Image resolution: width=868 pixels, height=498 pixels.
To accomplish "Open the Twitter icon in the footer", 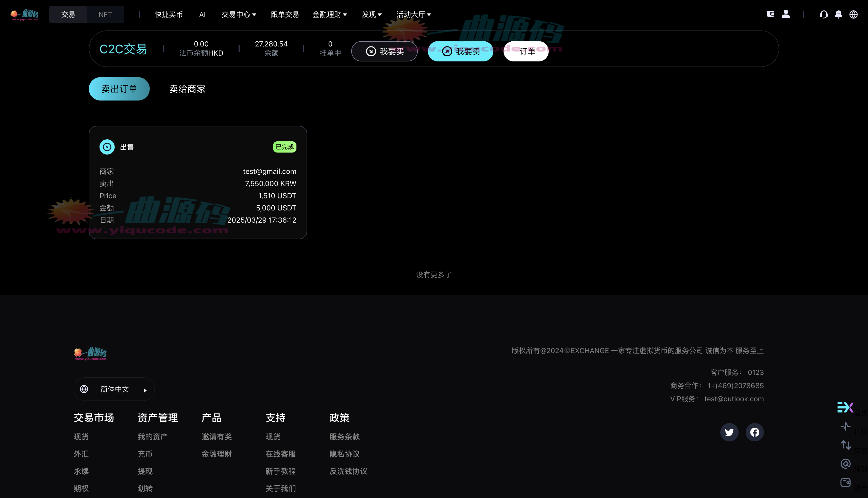I will point(729,432).
